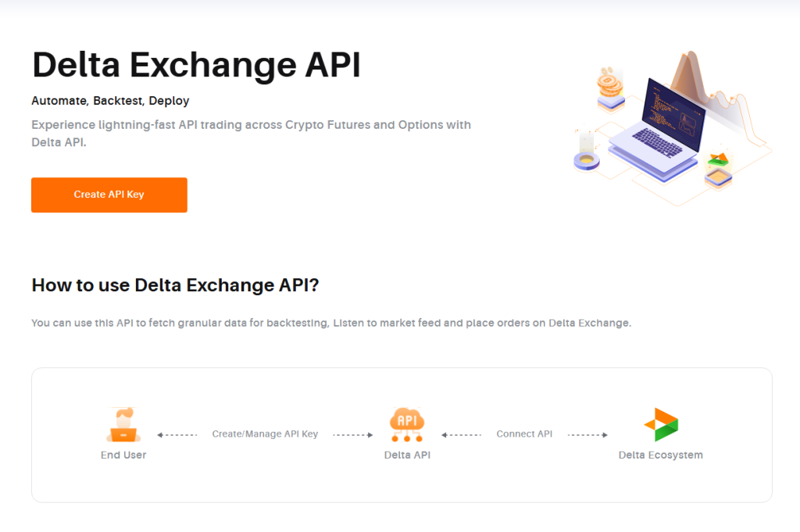Click the Delta API text label
800x532 pixels.
407,455
